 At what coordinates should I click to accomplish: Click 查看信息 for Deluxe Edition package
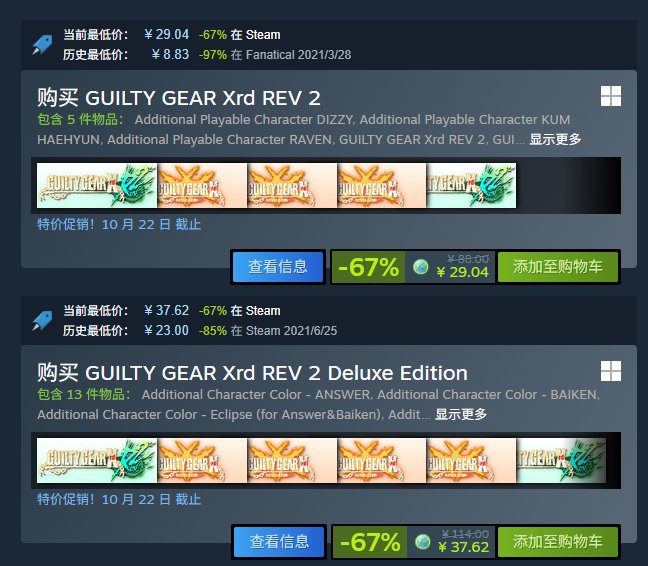coord(279,542)
